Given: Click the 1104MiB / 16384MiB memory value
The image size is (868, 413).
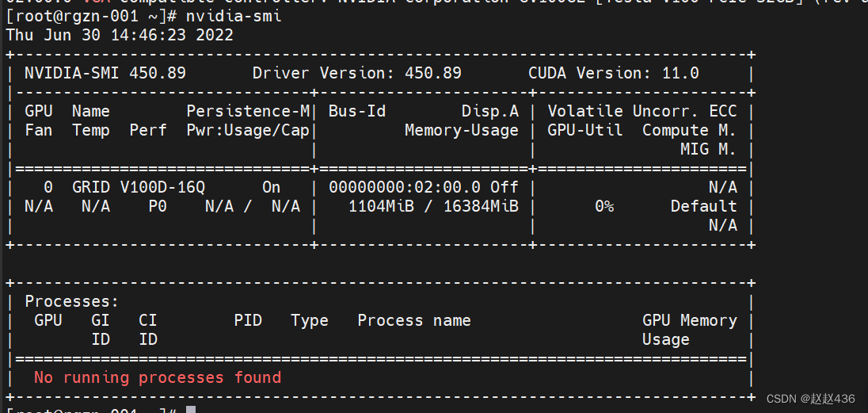Looking at the screenshot, I should coord(433,206).
